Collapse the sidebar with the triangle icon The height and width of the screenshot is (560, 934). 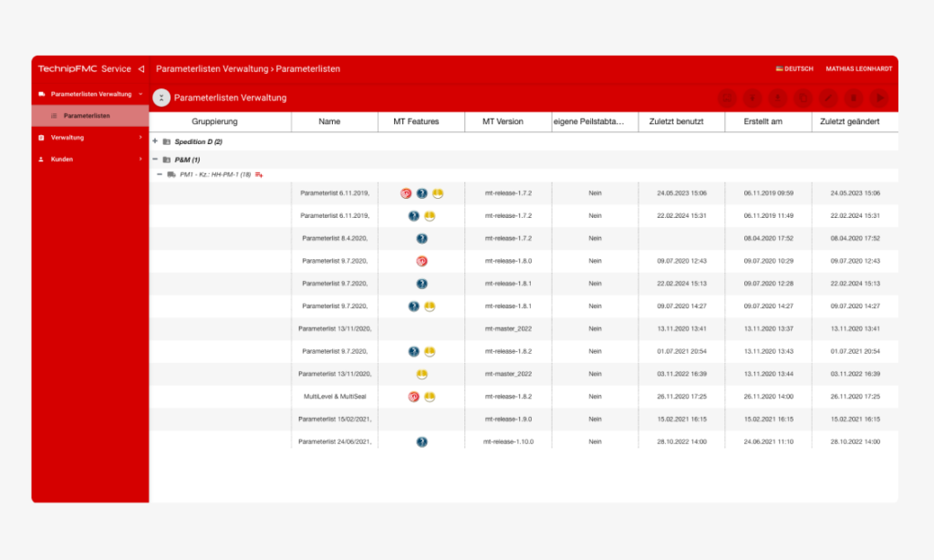[x=141, y=69]
